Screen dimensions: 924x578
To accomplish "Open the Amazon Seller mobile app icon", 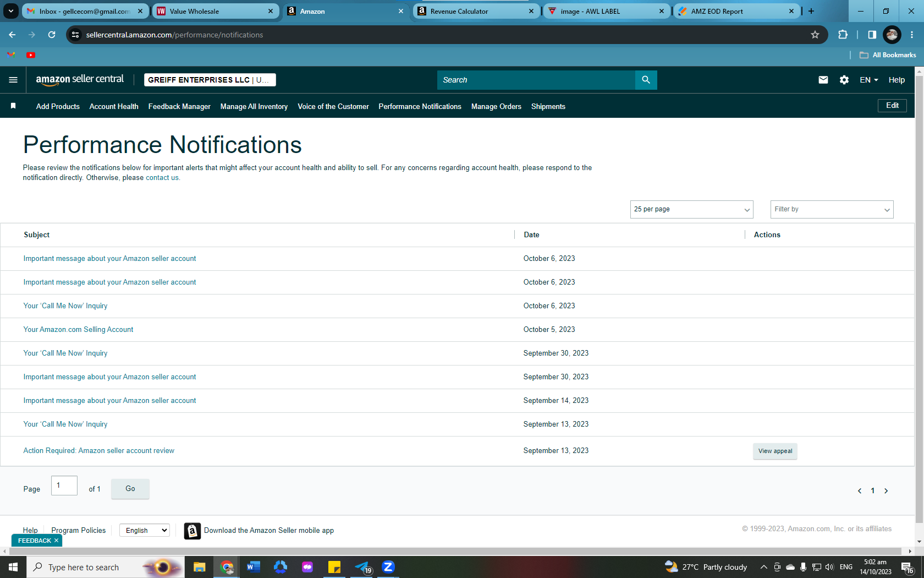I will point(192,531).
